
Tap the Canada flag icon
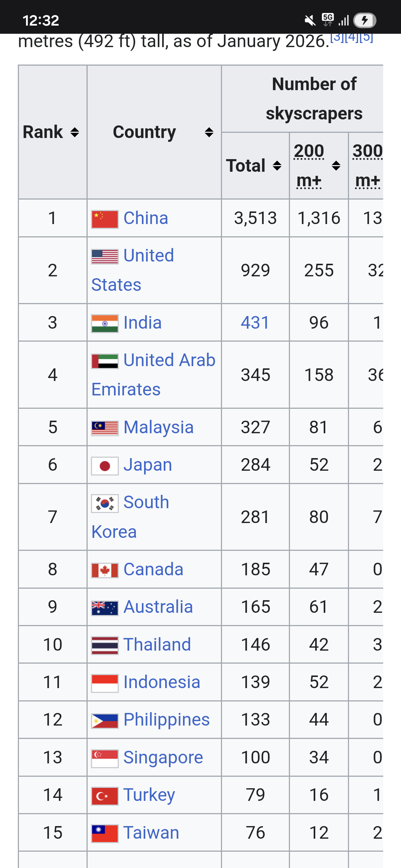click(x=105, y=570)
